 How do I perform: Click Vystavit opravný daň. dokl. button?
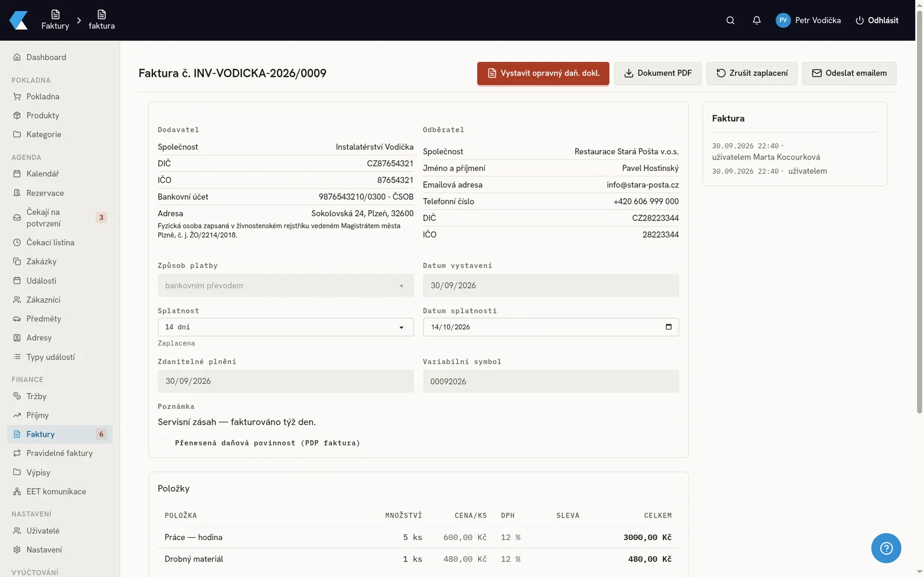[x=543, y=73]
